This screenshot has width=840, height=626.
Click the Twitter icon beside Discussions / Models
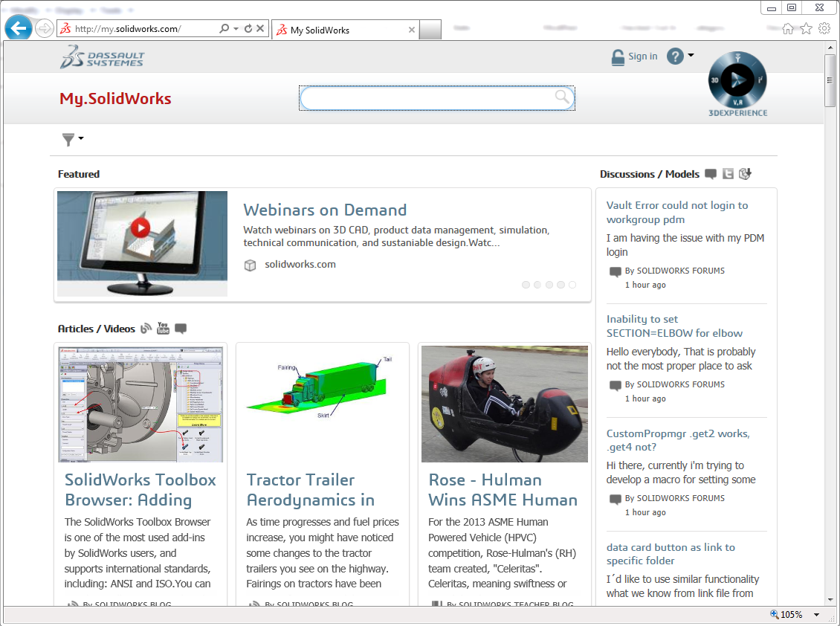[728, 174]
